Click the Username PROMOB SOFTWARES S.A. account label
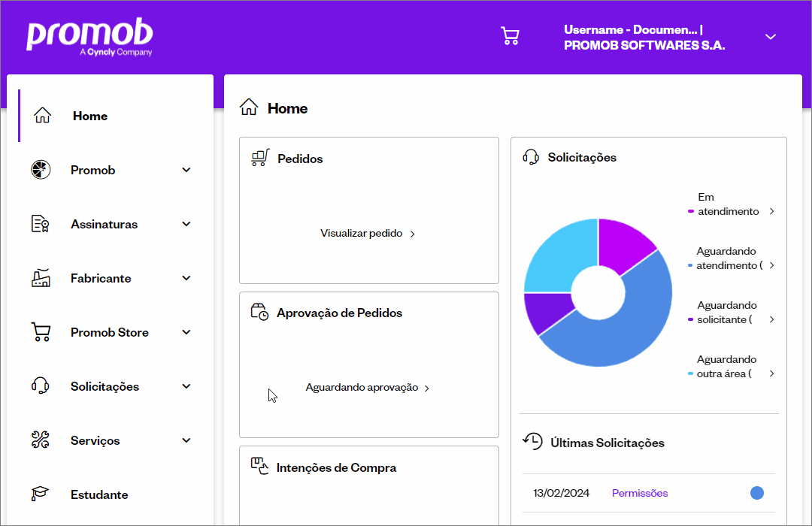 coord(644,38)
